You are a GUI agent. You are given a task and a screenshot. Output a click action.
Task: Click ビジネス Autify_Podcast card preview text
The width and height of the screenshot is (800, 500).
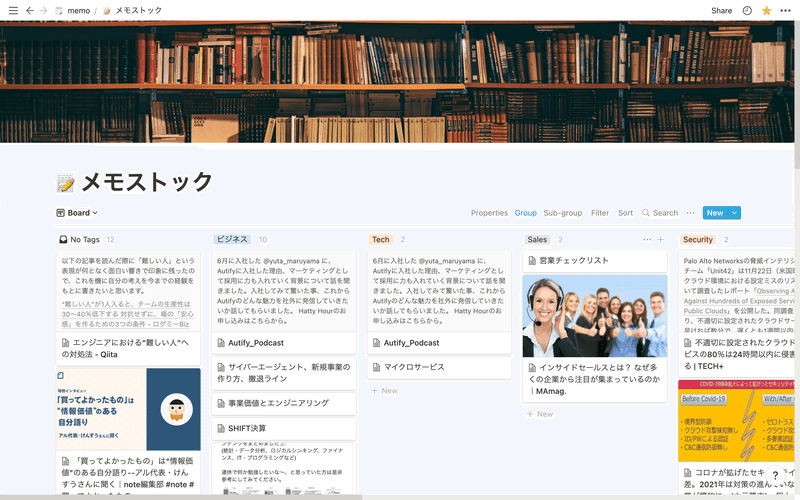pos(284,291)
